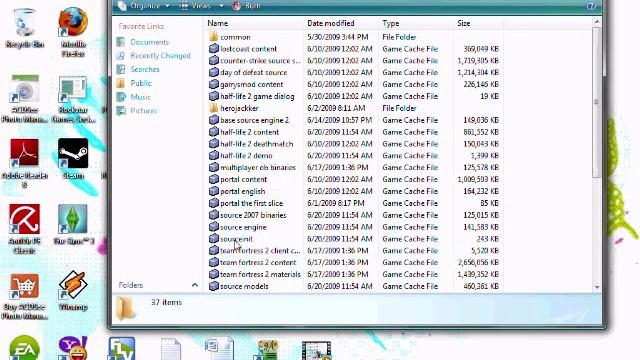Click the Documents favorite link icon
The image size is (640, 360).
point(120,42)
